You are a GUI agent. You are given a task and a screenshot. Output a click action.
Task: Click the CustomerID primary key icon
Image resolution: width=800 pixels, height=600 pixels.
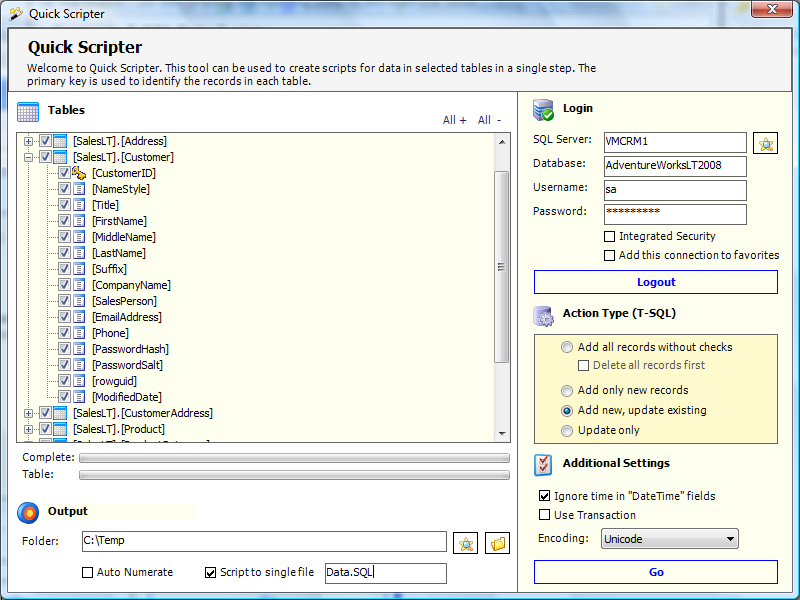pos(79,173)
